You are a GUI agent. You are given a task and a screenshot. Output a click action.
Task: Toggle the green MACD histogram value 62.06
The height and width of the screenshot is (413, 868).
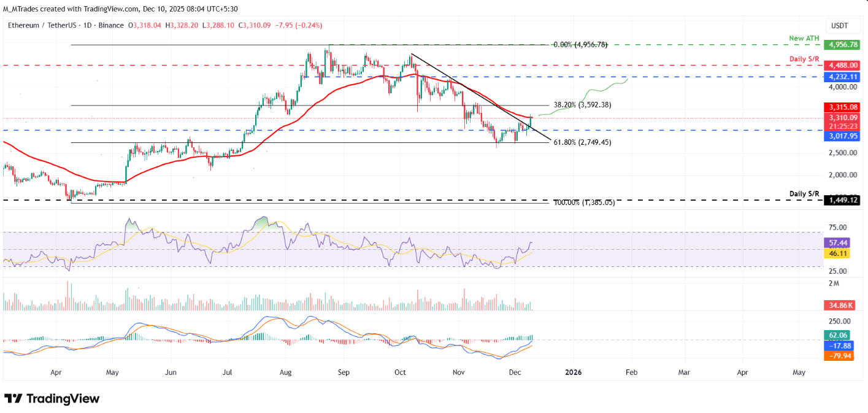point(839,335)
